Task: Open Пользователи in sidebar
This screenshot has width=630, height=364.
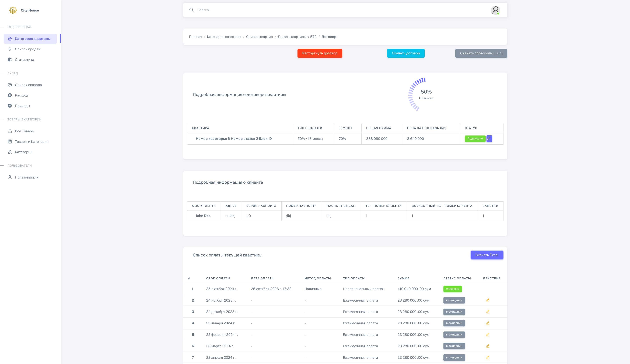Action: tap(30, 177)
